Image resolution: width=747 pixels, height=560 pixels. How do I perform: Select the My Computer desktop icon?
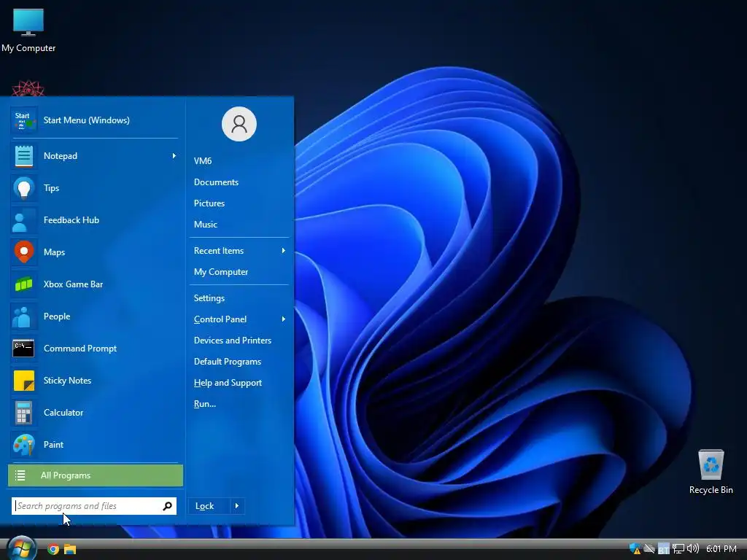click(x=28, y=31)
